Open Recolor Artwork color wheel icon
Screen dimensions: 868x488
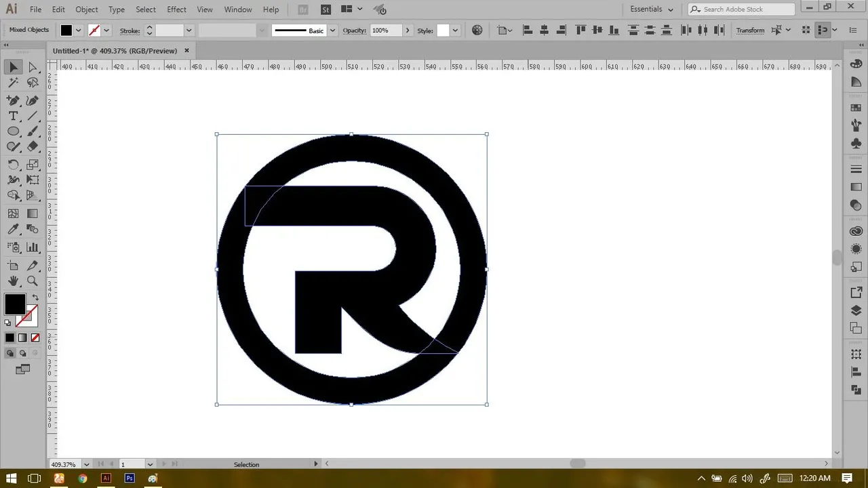477,30
